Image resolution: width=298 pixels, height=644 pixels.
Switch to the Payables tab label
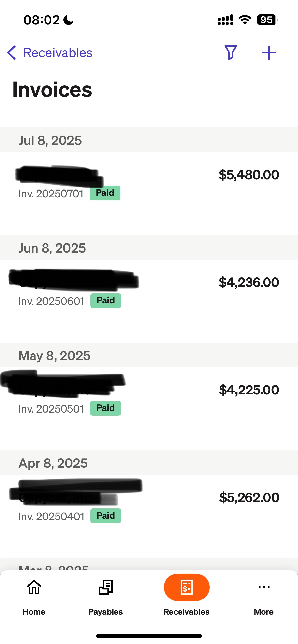pyautogui.click(x=105, y=612)
